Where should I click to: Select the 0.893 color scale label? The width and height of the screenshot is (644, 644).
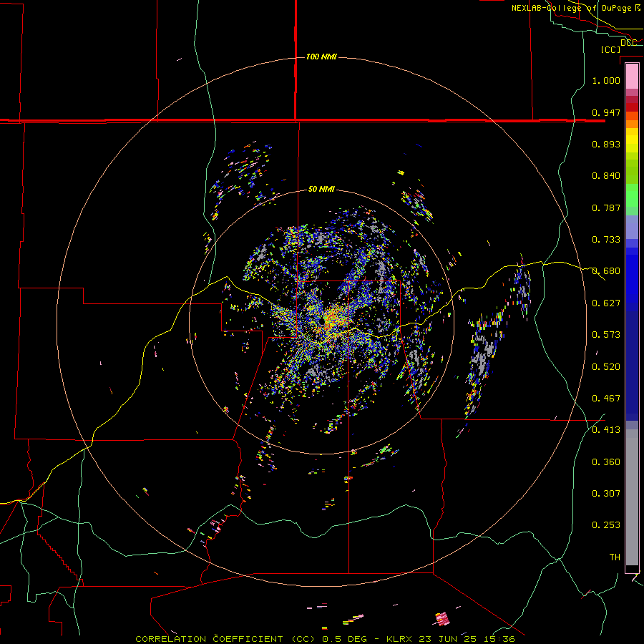click(x=606, y=144)
